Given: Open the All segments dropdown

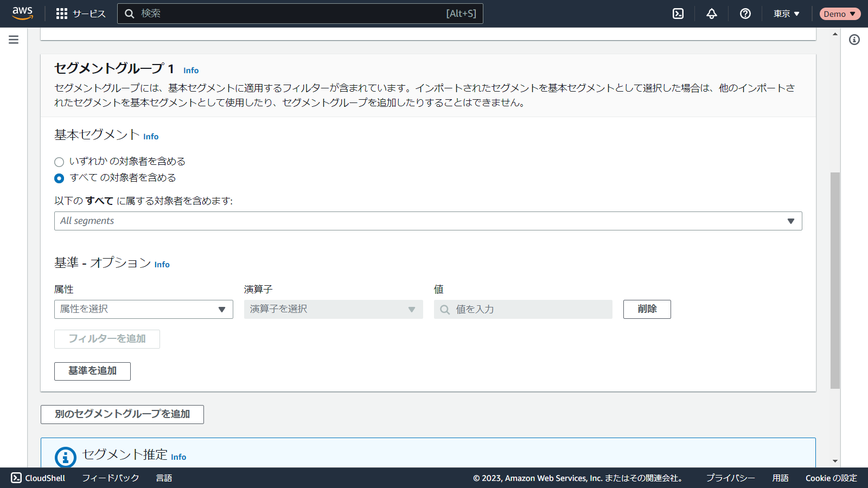Looking at the screenshot, I should click(427, 221).
